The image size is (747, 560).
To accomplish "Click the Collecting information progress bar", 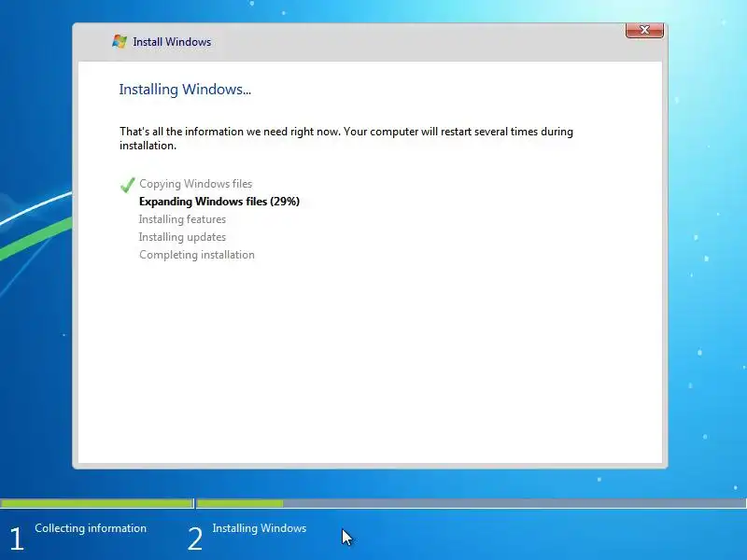I will pyautogui.click(x=97, y=503).
